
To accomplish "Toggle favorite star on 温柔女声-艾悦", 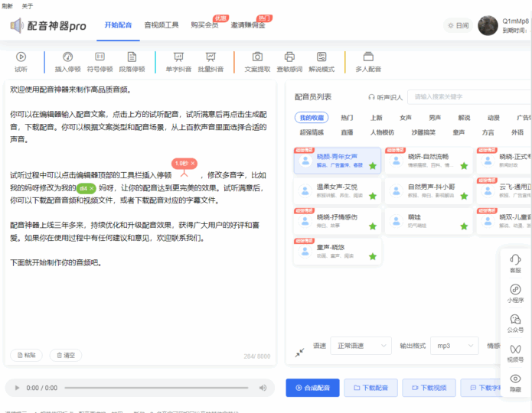I will [373, 196].
